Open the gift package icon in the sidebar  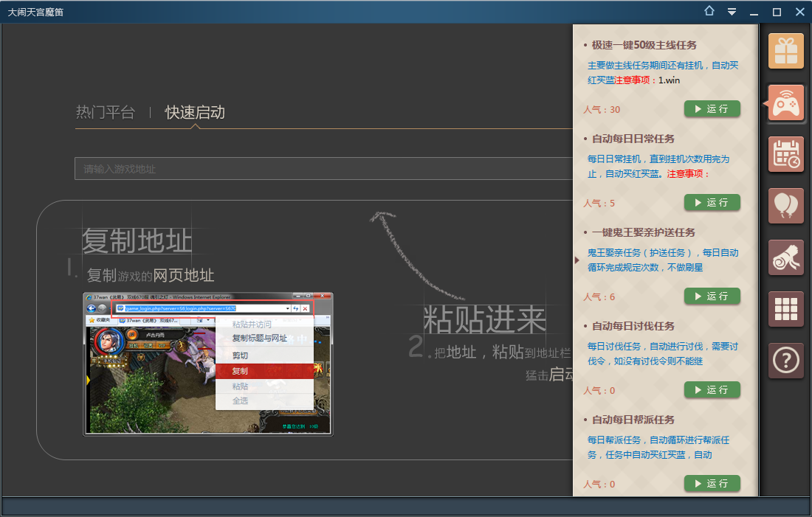[785, 52]
